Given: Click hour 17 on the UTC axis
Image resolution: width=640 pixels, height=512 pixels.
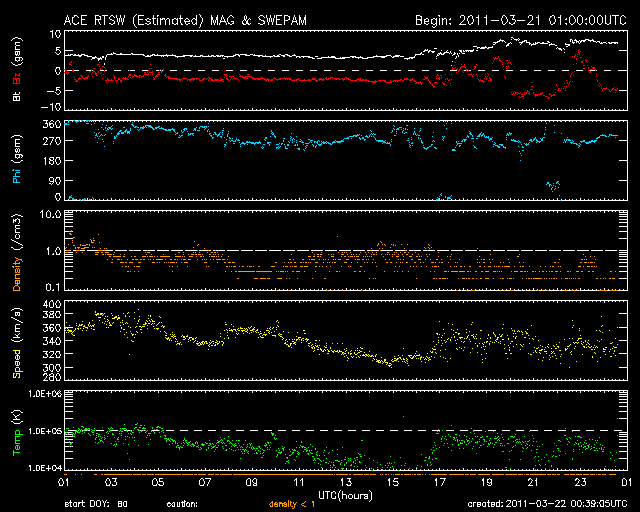Looking at the screenshot, I should tap(440, 482).
